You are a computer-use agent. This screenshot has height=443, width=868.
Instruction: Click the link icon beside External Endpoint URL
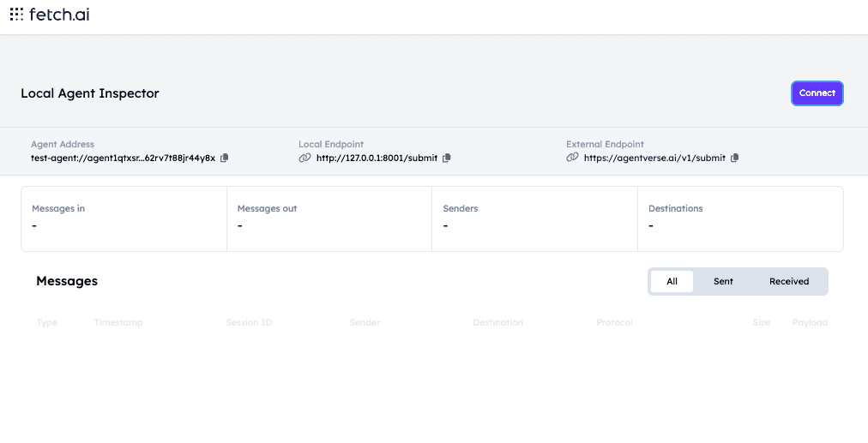(x=572, y=158)
